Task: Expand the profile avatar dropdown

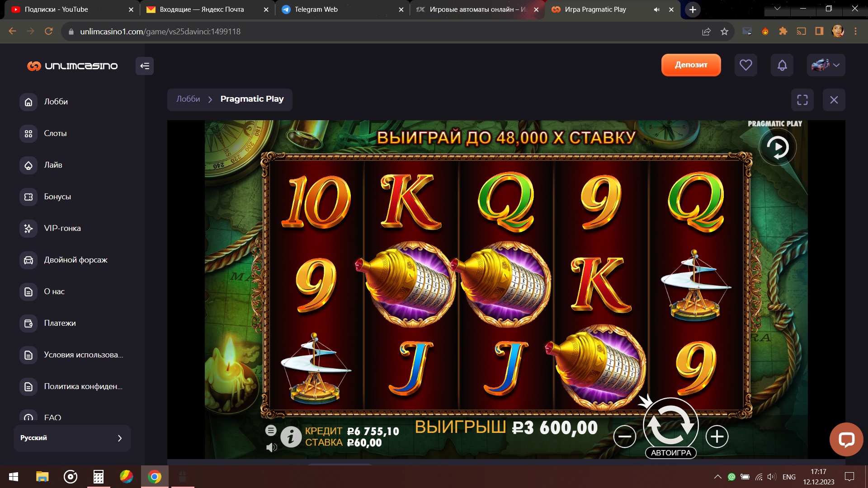Action: (826, 65)
